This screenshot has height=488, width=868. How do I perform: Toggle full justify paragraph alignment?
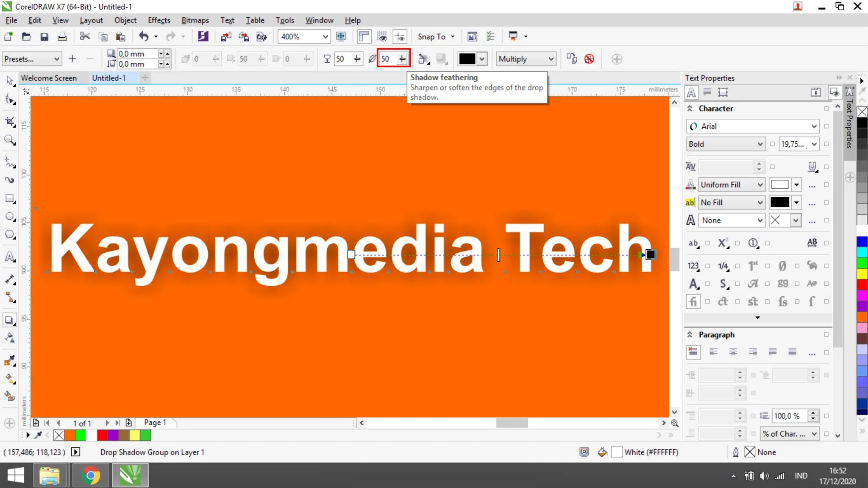[773, 352]
